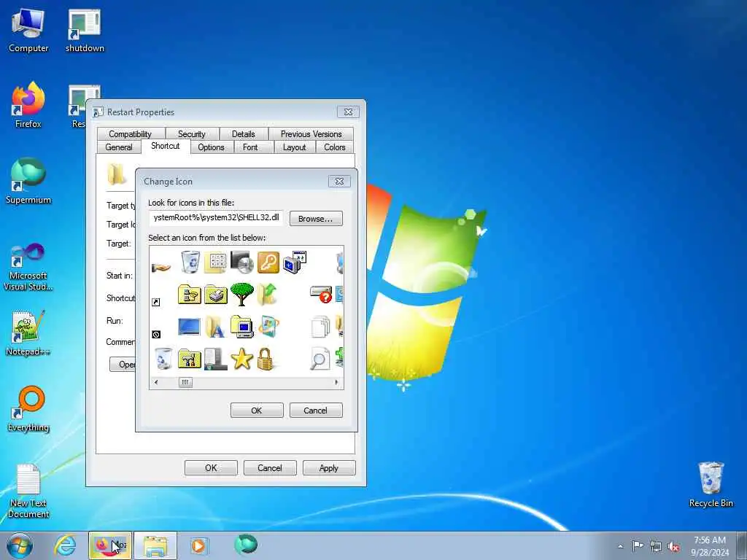Switch to the General tab

click(119, 147)
